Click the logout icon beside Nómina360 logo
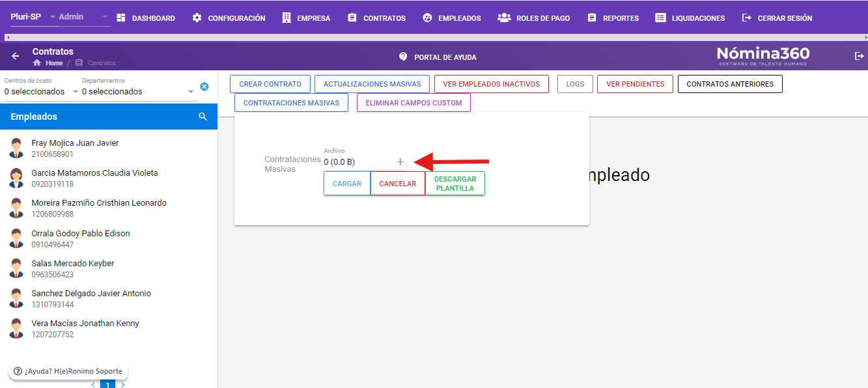Screen dimensions: 868x388 [x=859, y=56]
